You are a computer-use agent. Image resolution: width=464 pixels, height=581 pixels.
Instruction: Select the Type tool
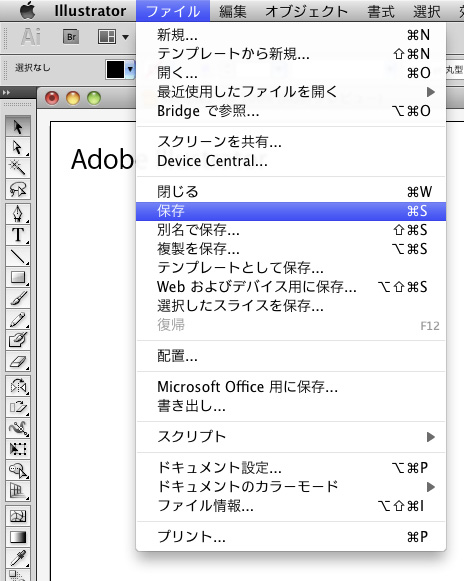pos(18,235)
